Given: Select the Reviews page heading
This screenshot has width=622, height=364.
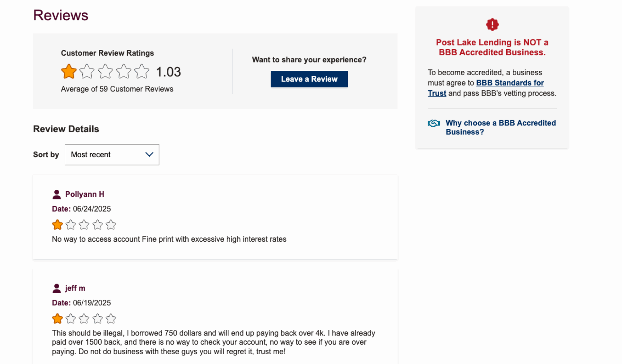Looking at the screenshot, I should pyautogui.click(x=60, y=15).
